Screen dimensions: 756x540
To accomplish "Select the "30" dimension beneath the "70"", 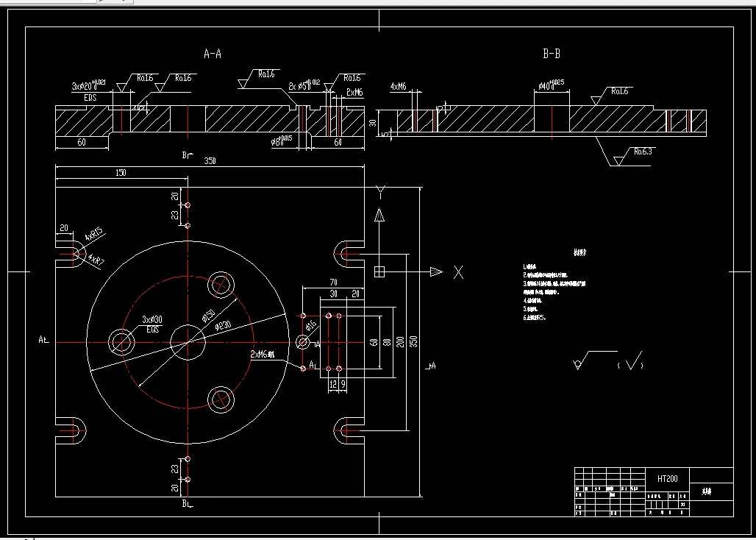I will tap(333, 294).
